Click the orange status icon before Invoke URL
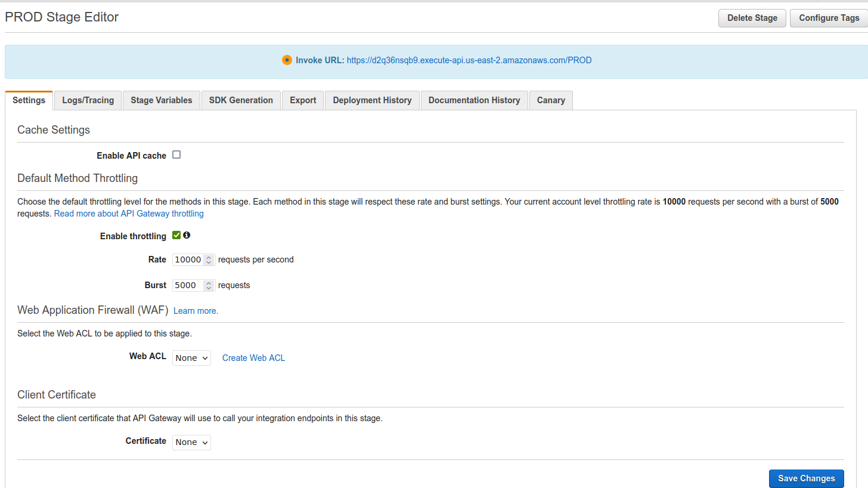The image size is (868, 488). pos(287,60)
